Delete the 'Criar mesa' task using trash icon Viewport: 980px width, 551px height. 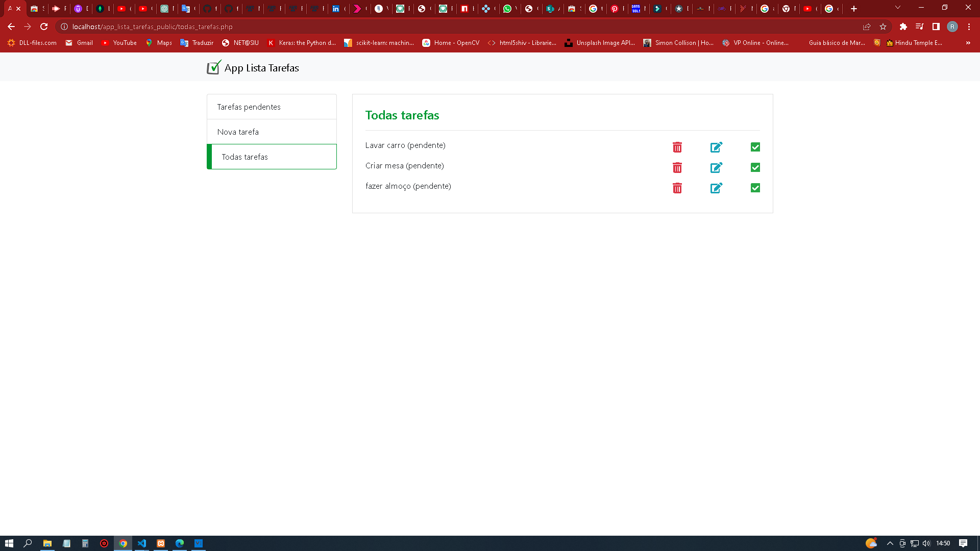pos(677,167)
